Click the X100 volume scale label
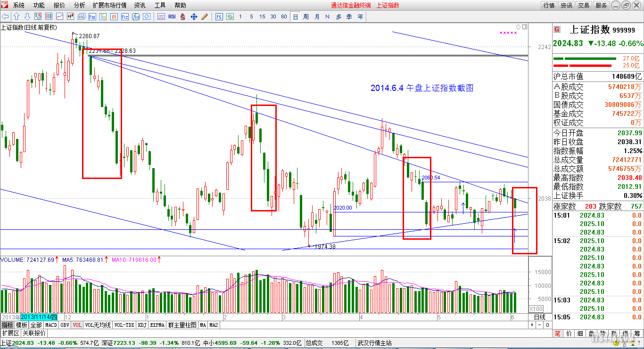Screen dimensions: 644x349 point(536,308)
